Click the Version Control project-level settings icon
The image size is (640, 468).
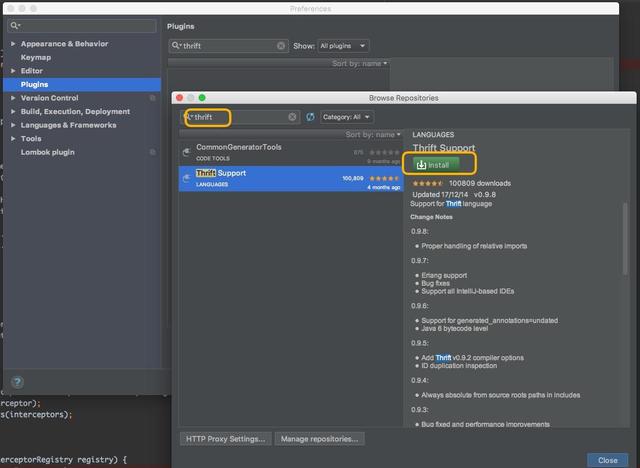152,98
